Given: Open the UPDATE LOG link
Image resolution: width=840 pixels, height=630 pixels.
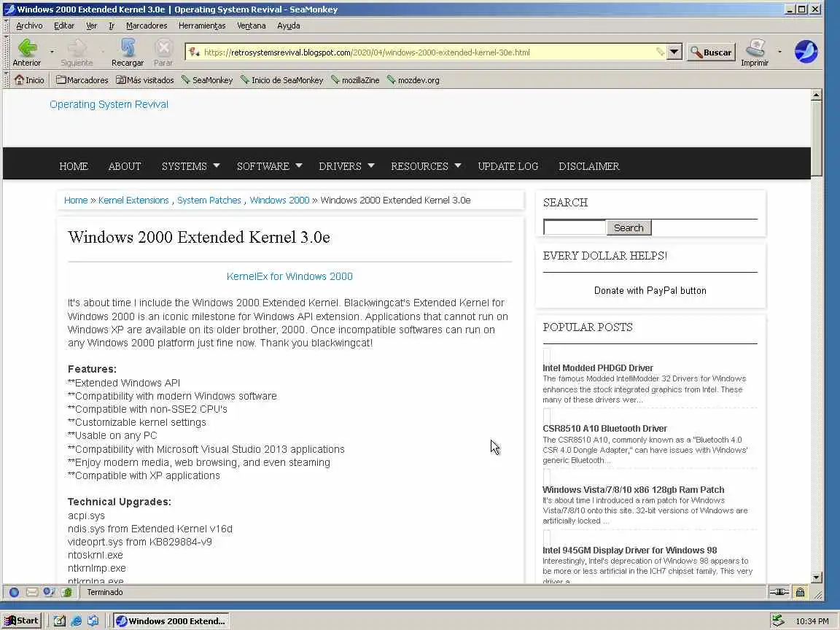Looking at the screenshot, I should click(x=507, y=166).
